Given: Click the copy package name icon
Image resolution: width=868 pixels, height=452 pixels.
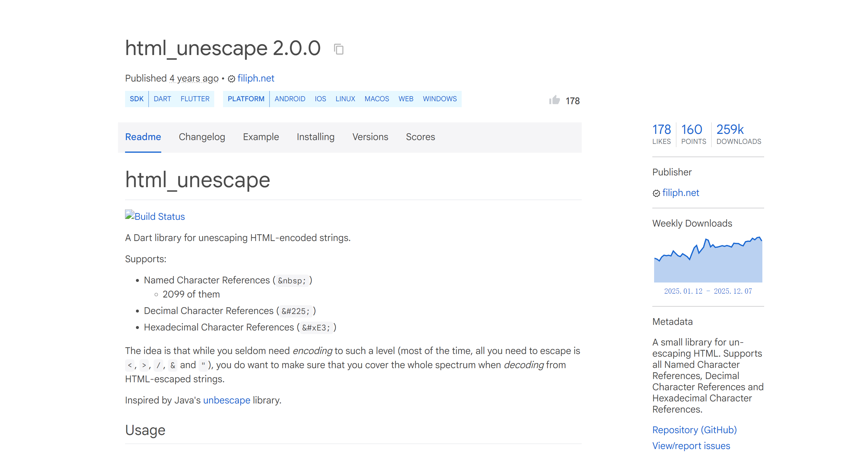Looking at the screenshot, I should tap(338, 49).
